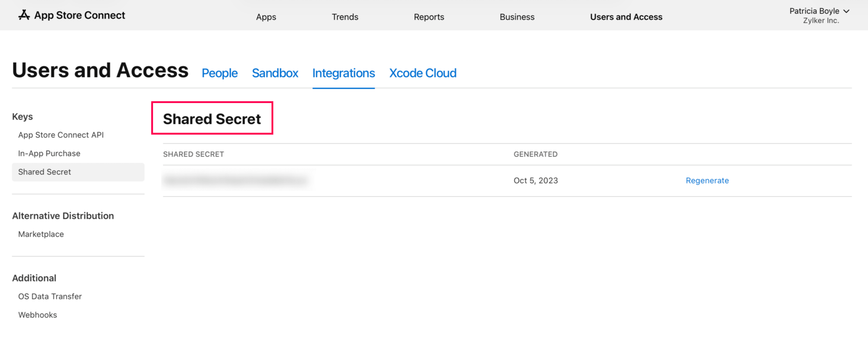Viewport: 868px width, 340px height.
Task: Select Shared Secret in the sidebar
Action: [x=78, y=172]
